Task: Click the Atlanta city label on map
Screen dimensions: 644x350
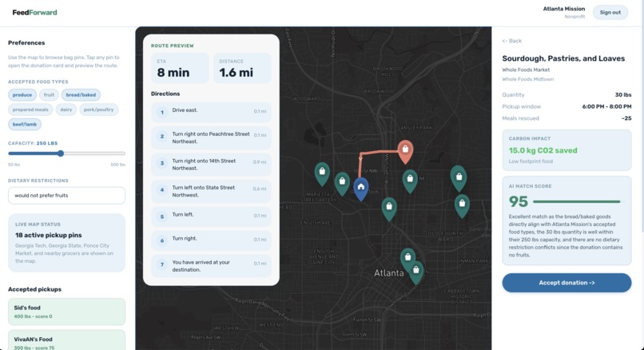Action: pos(389,272)
